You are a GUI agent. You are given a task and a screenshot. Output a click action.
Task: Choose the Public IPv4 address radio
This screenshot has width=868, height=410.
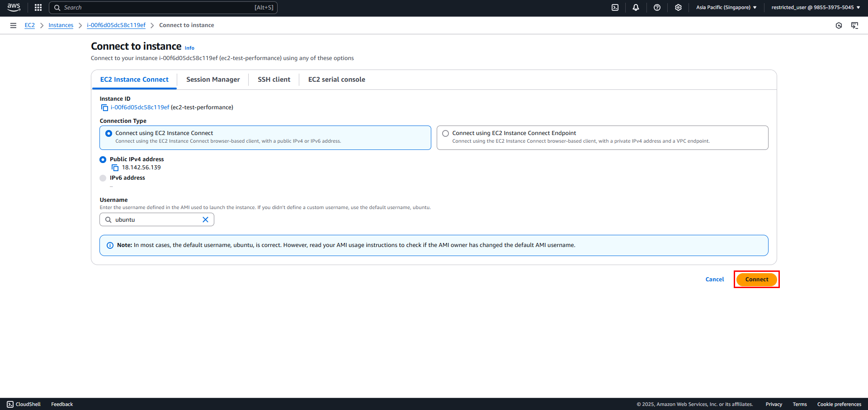tap(103, 159)
